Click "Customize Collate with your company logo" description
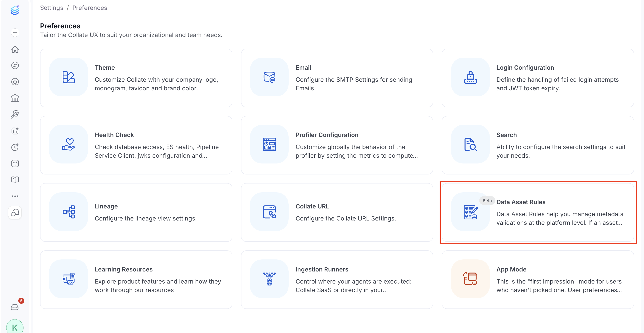644x333 pixels. pyautogui.click(x=156, y=84)
